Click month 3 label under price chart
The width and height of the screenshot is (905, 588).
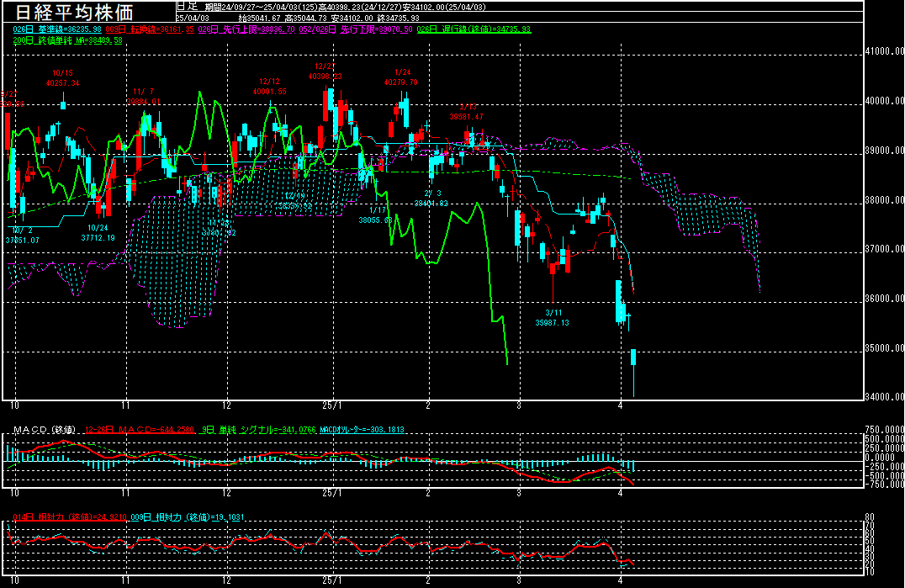coord(519,405)
